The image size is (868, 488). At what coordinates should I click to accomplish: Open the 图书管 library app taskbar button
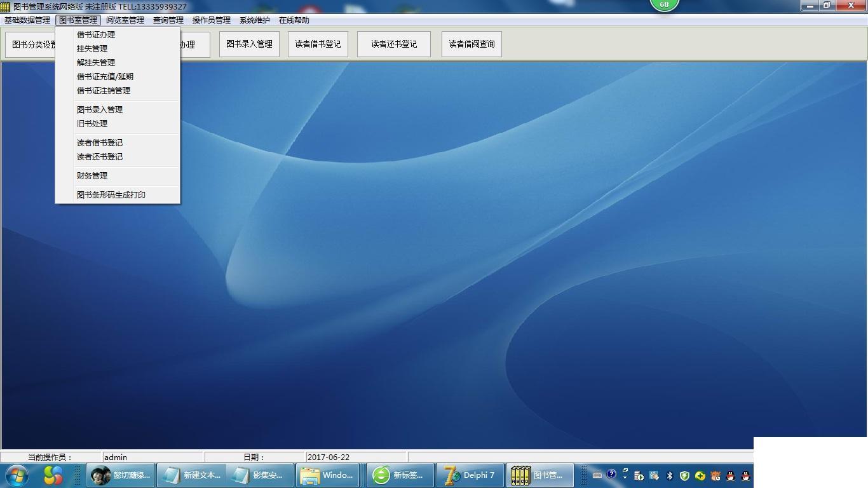(540, 475)
